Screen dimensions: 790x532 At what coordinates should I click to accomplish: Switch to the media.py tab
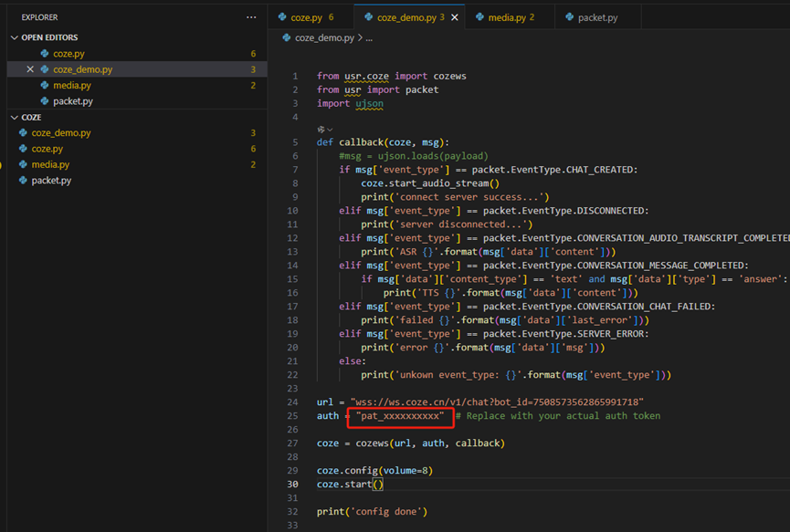point(506,17)
